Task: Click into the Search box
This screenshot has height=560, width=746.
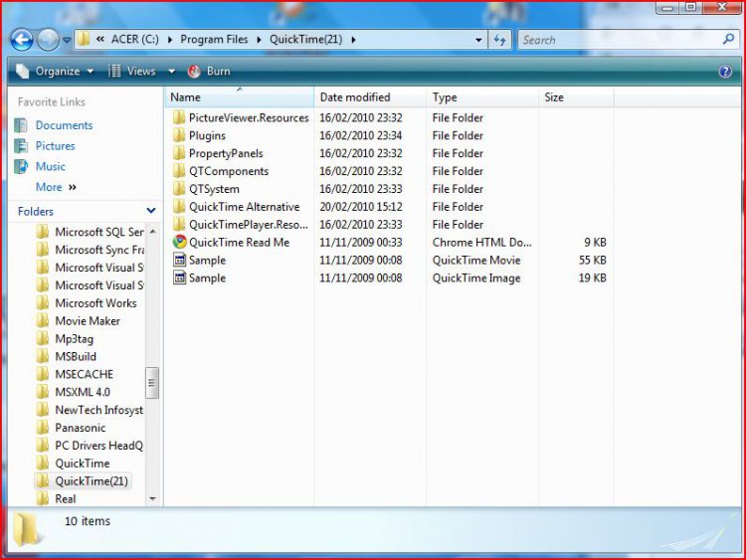Action: click(619, 40)
